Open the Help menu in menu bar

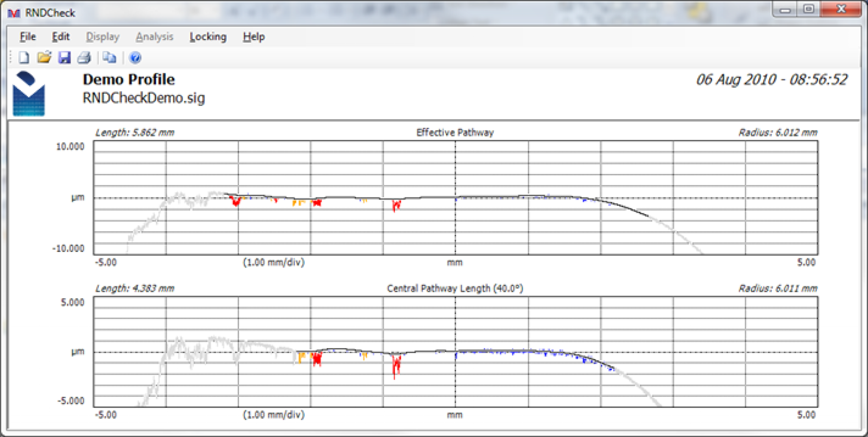click(253, 37)
